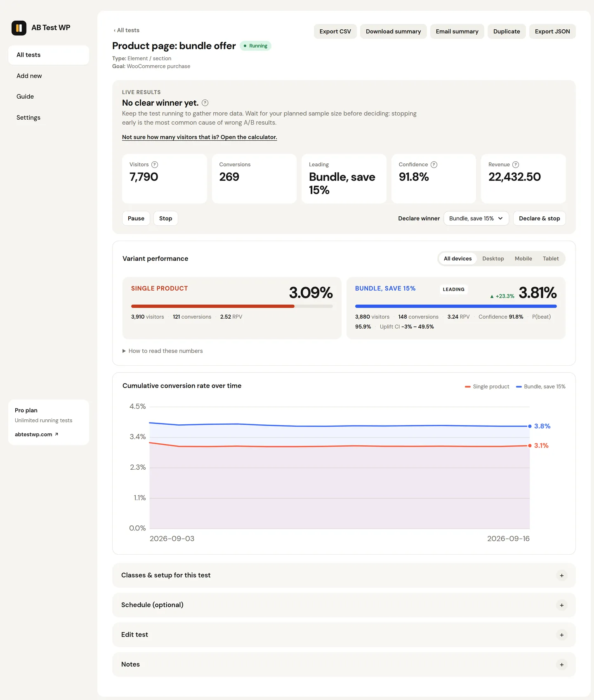The height and width of the screenshot is (700, 594).
Task: Open help icon beside No clear winner yet
Action: (x=205, y=103)
